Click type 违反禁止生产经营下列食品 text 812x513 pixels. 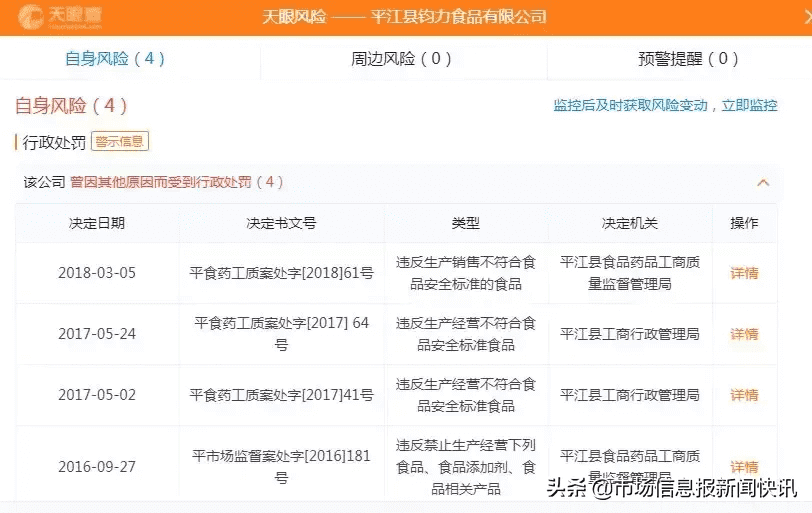pos(466,466)
